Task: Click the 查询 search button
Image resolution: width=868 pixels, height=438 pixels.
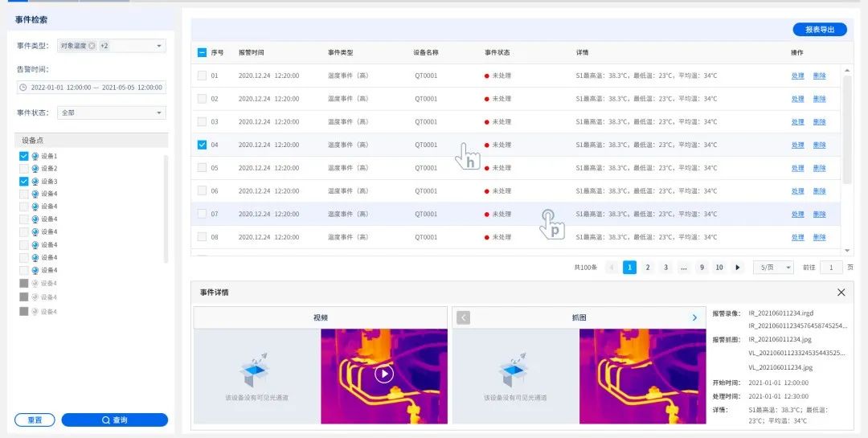Action: (115, 420)
